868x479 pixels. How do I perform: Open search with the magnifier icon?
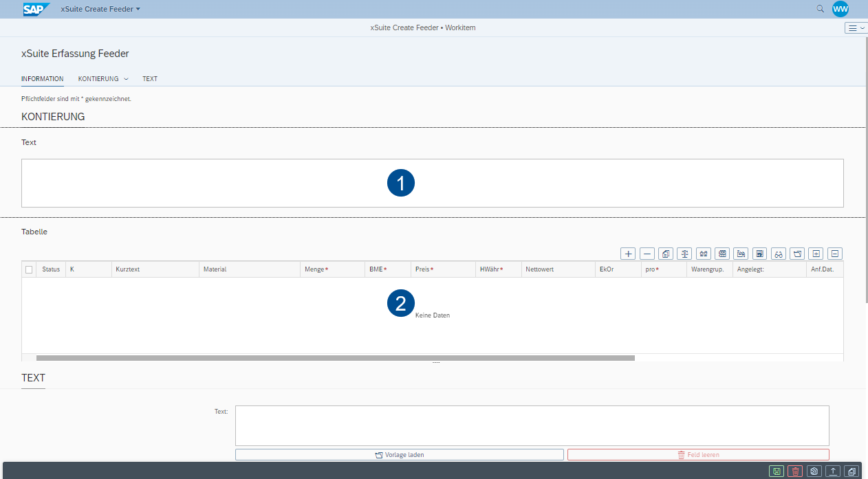point(820,9)
